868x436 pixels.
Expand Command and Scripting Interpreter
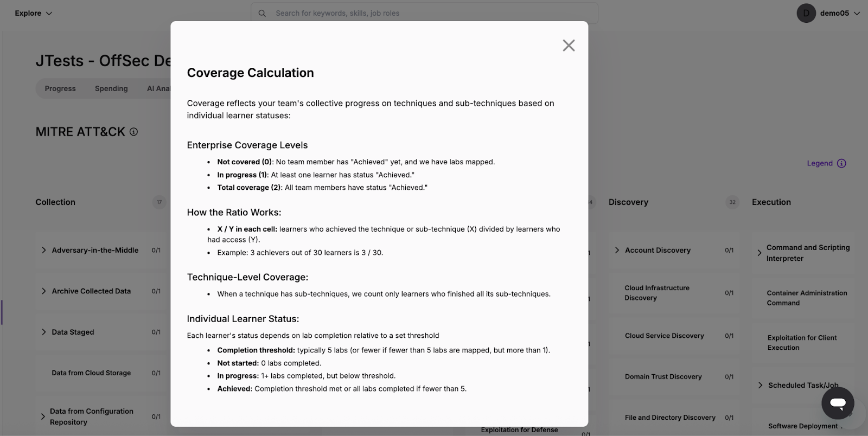coord(759,253)
